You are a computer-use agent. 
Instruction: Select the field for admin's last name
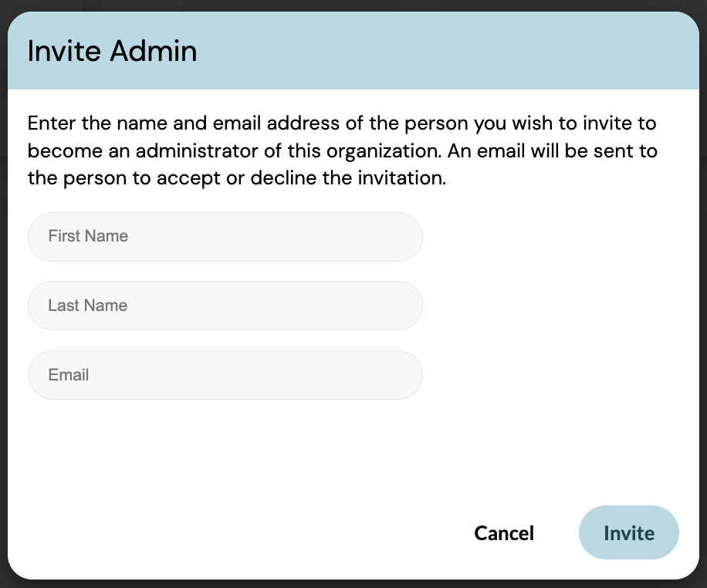click(x=225, y=306)
